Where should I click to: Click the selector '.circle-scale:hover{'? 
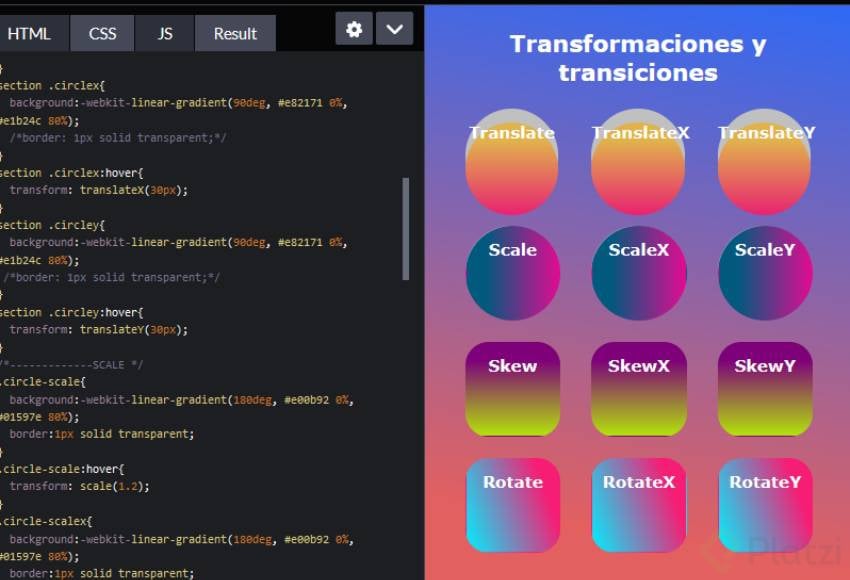tap(62, 469)
